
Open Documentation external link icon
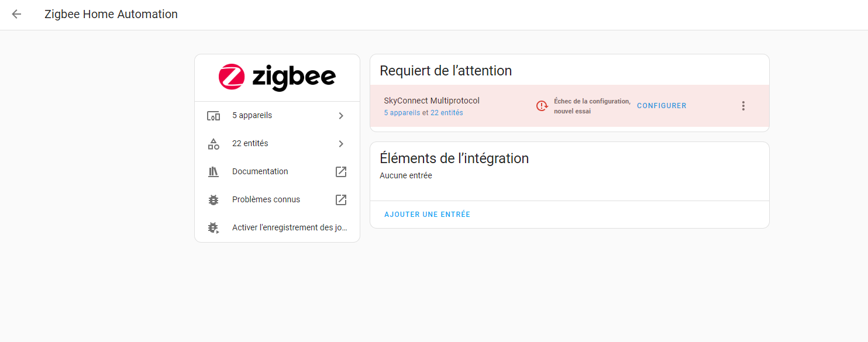point(341,172)
